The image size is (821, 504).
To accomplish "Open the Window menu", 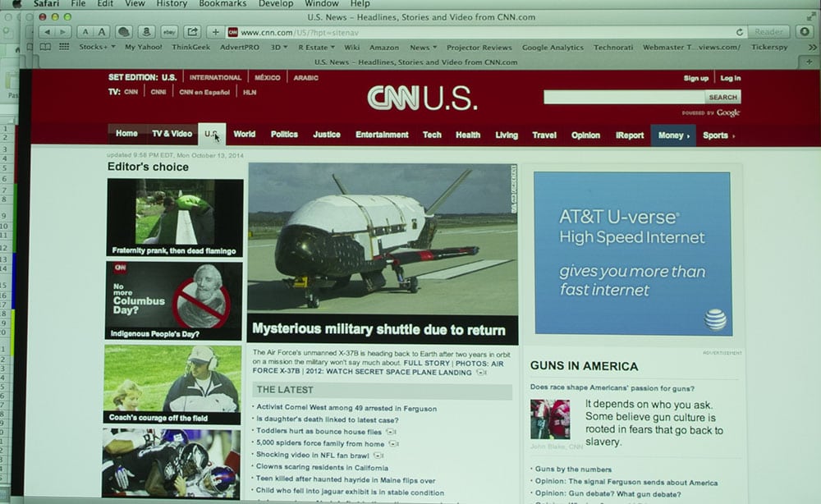I will [322, 3].
